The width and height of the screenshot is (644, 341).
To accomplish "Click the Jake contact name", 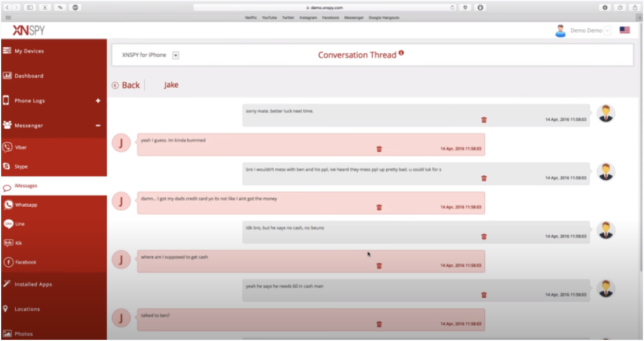I will (171, 85).
